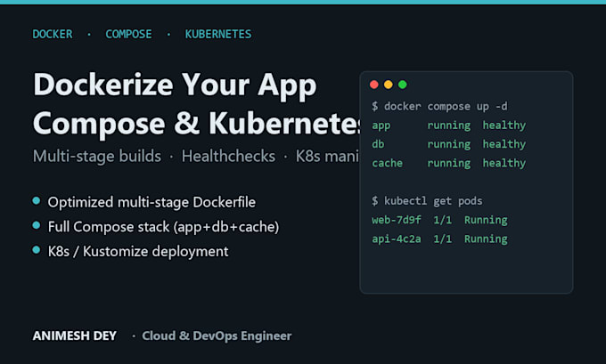Click '1/1' ready count for api-4c2a pod

443,239
